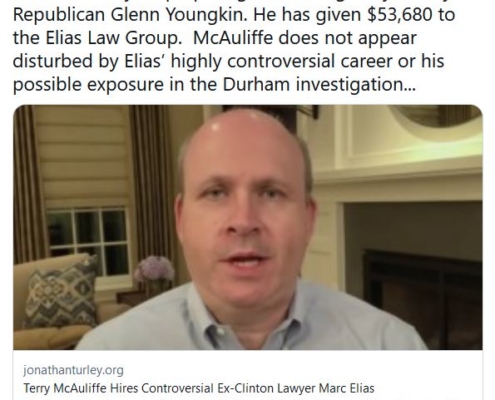Viewport: 495px width, 400px height.
Task: Open headline Terry McAuliffe Hires Controversial Ex-Clinton Lawyer
Action: click(x=199, y=388)
